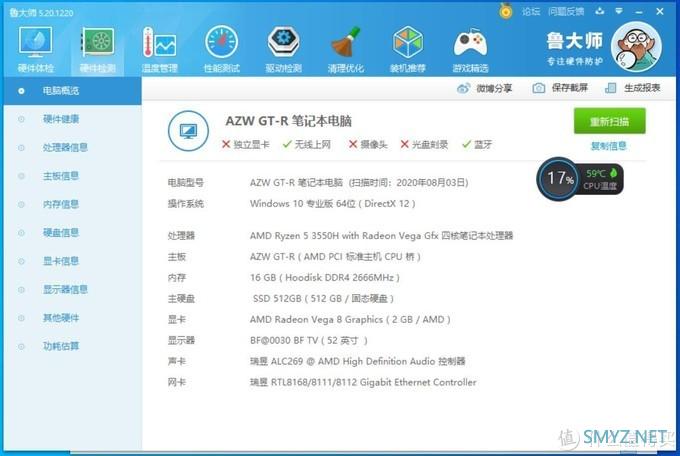Click ALC269 audio controller value
Viewport: 680px width, 456px height.
click(357, 361)
